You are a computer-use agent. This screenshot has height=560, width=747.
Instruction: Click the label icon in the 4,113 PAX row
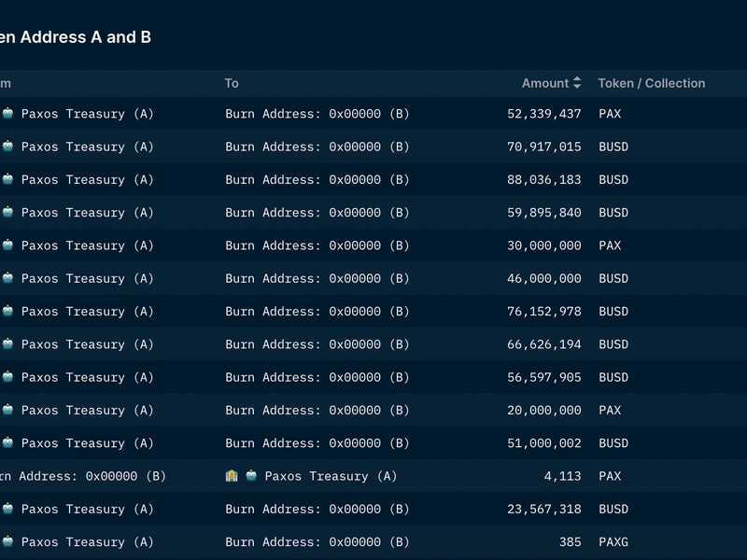[251, 476]
